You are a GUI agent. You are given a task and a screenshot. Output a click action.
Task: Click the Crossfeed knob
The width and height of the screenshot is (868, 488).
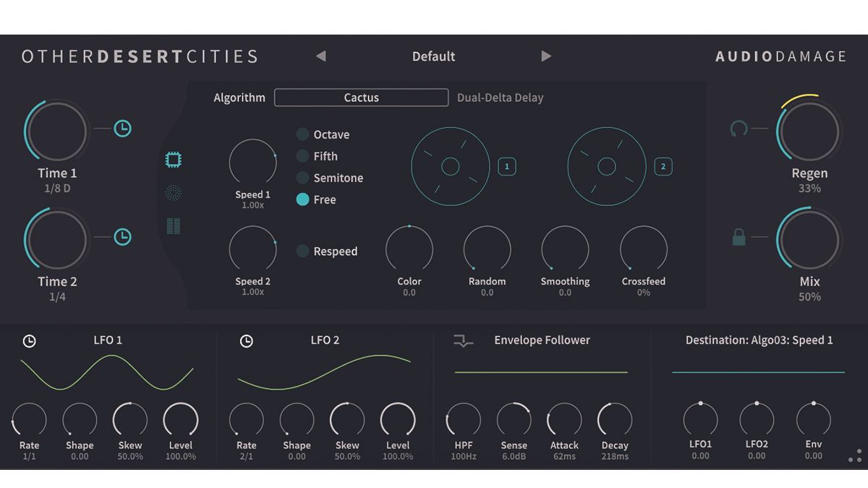tap(643, 249)
